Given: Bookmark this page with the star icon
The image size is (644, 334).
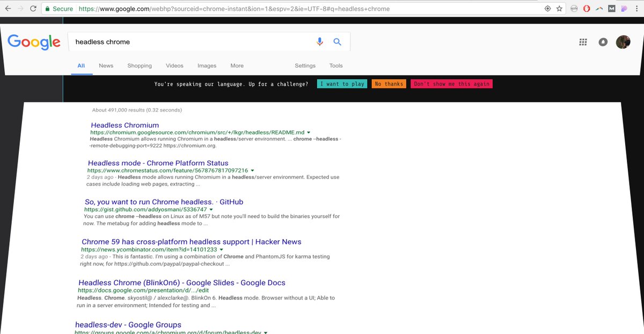Looking at the screenshot, I should click(559, 9).
